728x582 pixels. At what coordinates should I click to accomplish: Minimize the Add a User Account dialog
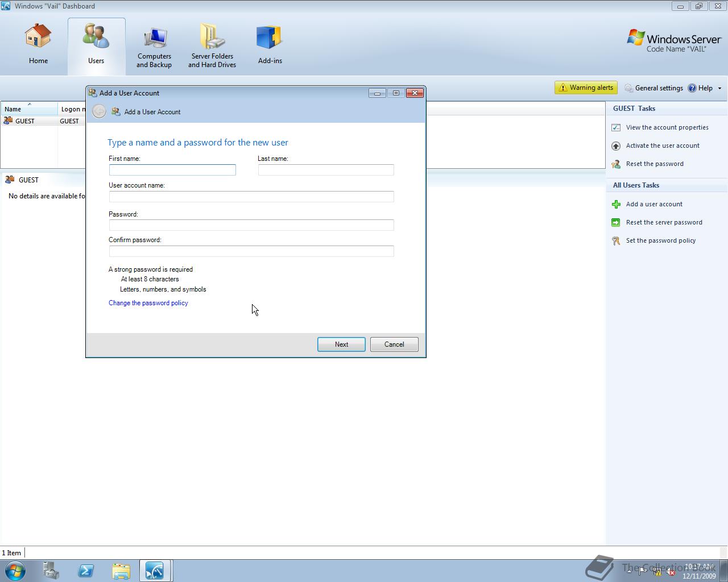coord(377,93)
